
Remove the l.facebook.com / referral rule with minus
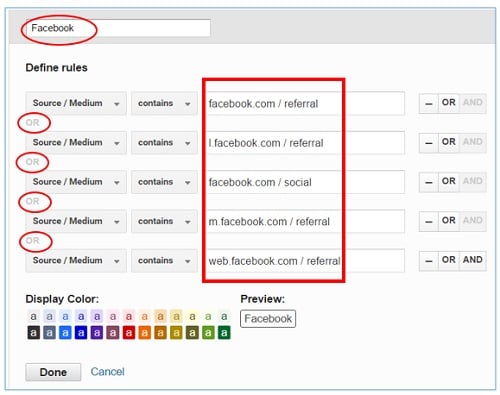[429, 143]
